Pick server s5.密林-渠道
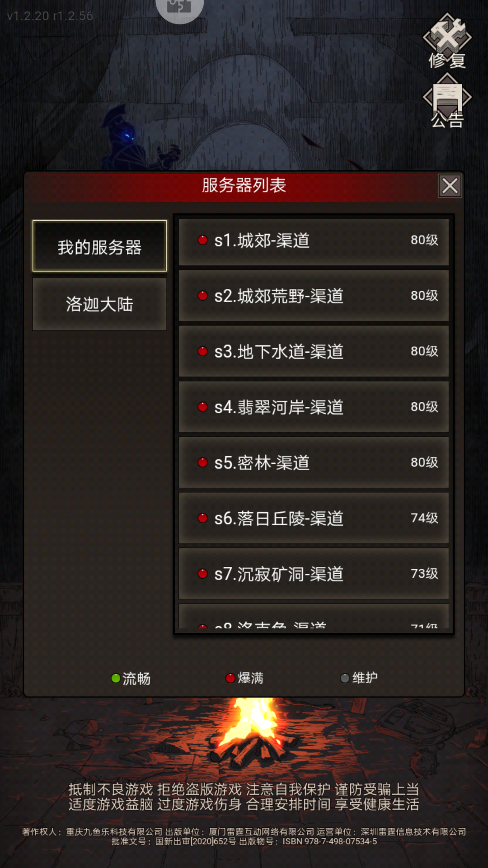 click(314, 463)
